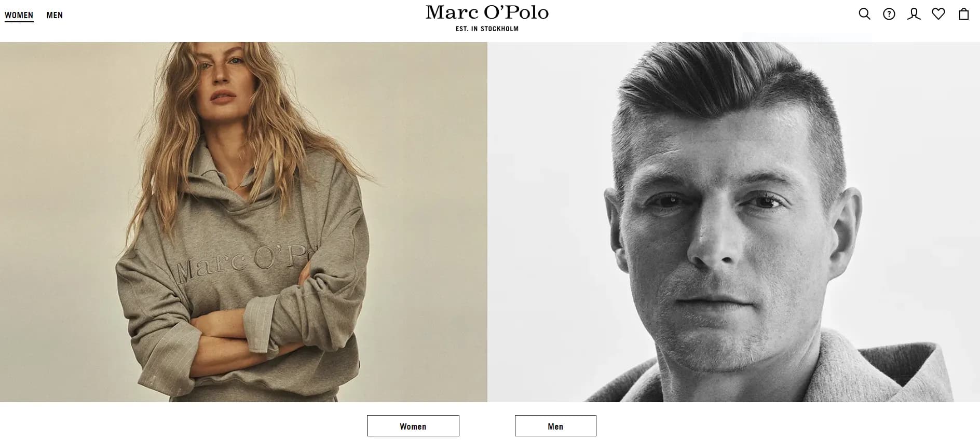Go home via Marc O'Polo logo

click(487, 13)
